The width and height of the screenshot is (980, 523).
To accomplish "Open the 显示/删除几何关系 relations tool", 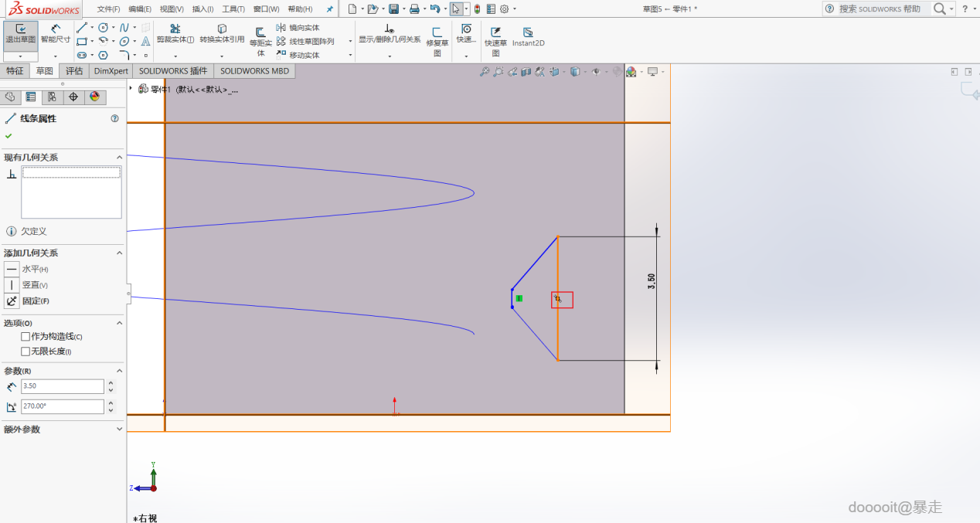I will 390,33.
